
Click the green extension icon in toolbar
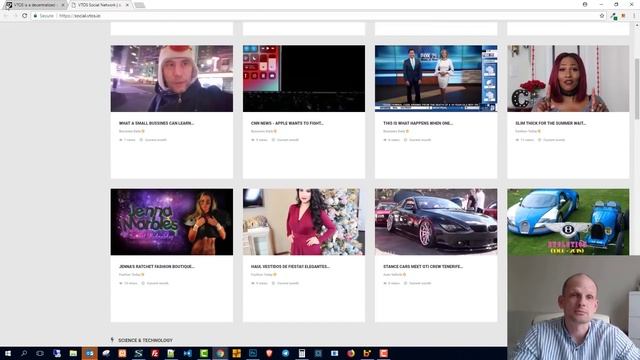point(613,16)
